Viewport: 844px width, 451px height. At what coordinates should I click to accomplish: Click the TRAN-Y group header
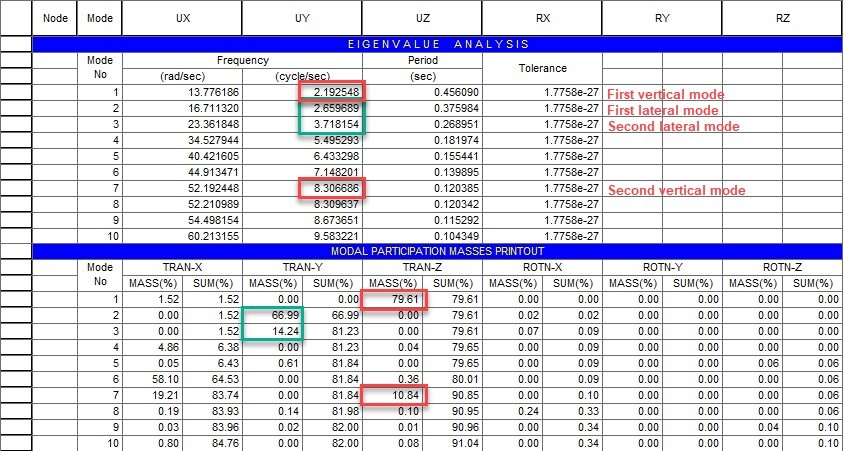pos(303,267)
